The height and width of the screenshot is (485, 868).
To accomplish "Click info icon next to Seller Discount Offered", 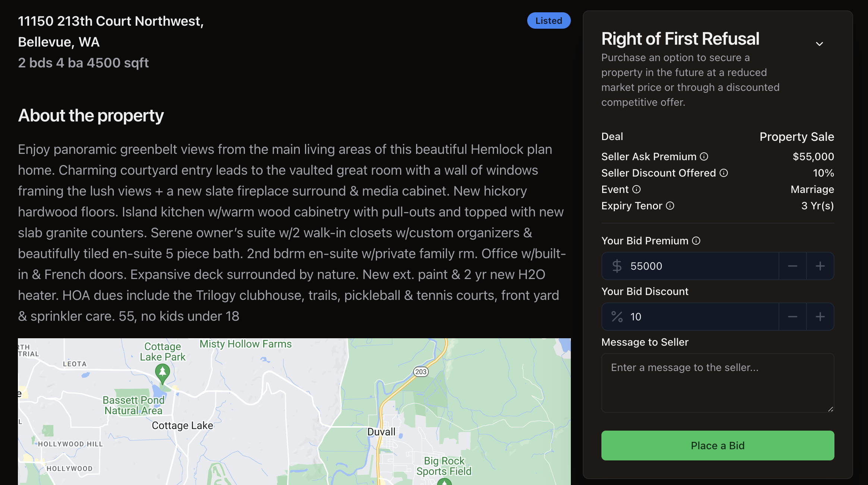I will click(724, 173).
